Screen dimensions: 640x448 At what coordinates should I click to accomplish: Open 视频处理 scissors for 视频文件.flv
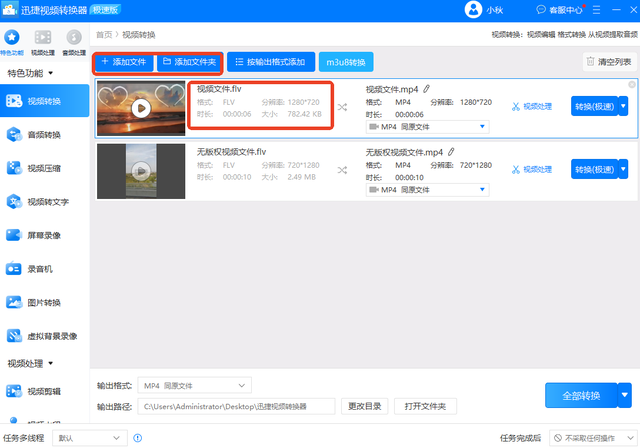531,106
